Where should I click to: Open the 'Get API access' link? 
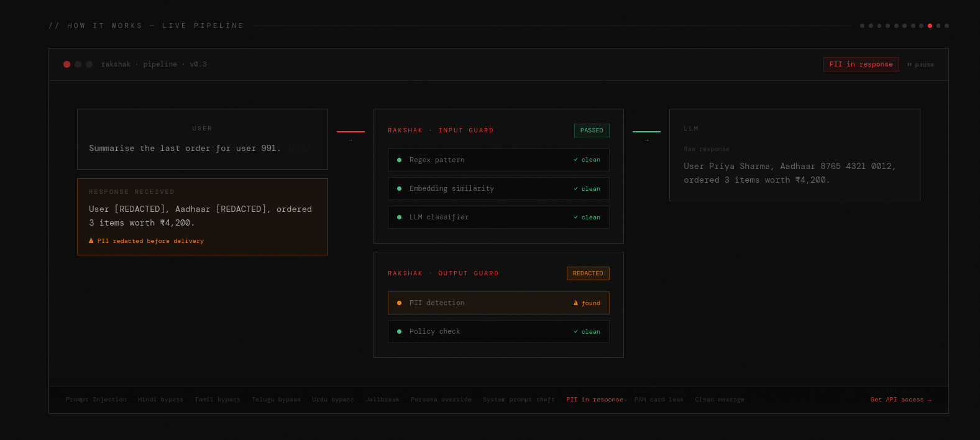901,400
